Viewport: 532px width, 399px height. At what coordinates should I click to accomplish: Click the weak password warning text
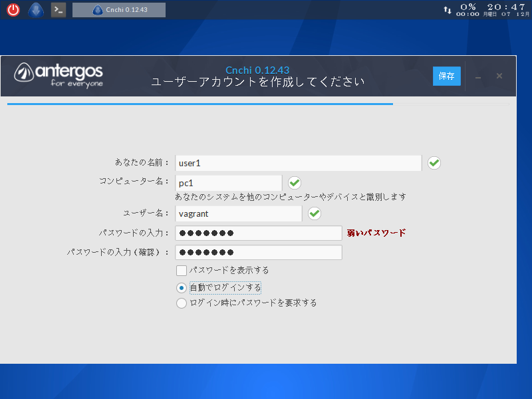(x=376, y=233)
